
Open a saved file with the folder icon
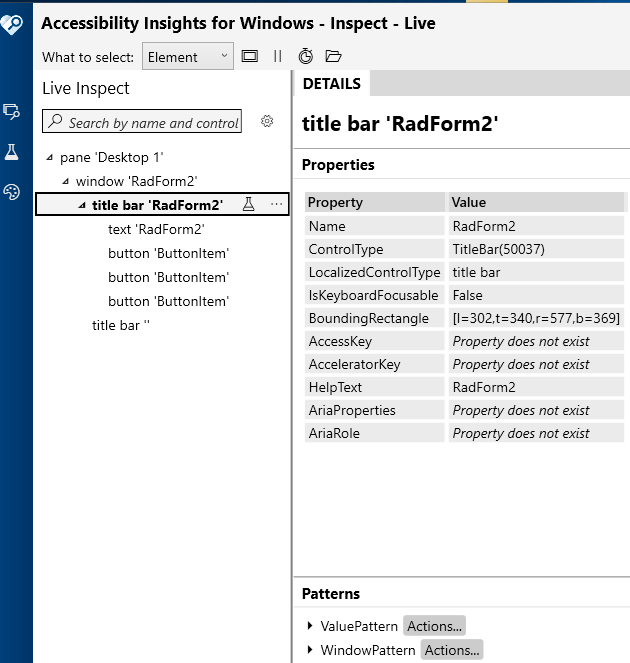coord(333,56)
